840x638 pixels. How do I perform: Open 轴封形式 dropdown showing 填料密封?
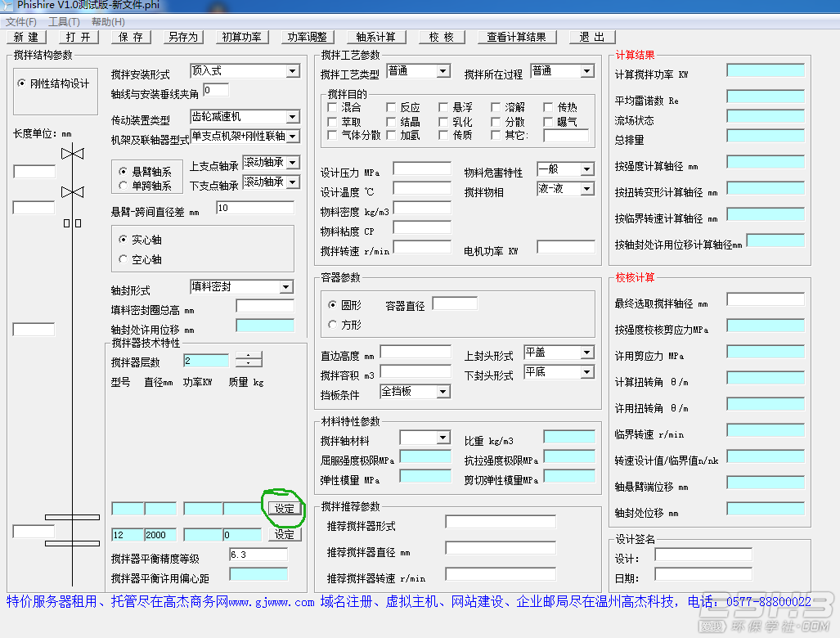pyautogui.click(x=241, y=286)
